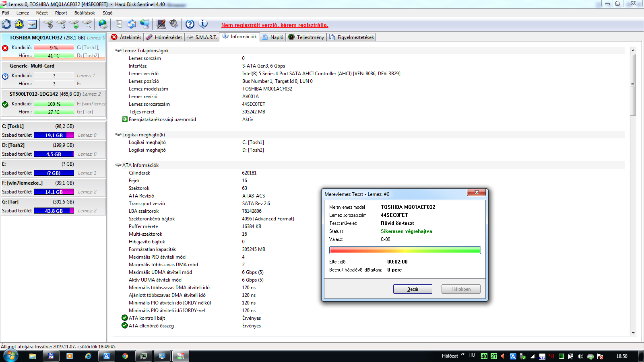The height and width of the screenshot is (362, 644).
Task: Click the green check icon beside ATA ellenőrző összeg
Action: (125, 325)
